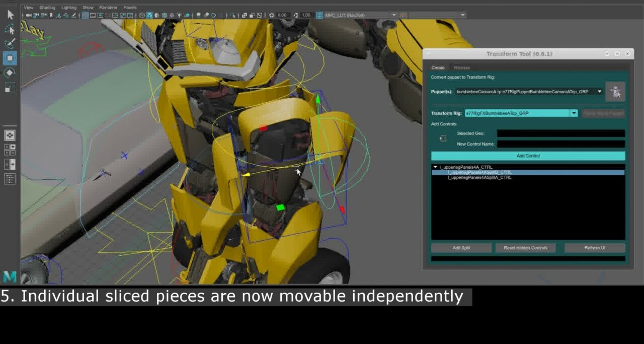Toggle the view color management icon
This screenshot has width=644, height=344.
tap(319, 15)
